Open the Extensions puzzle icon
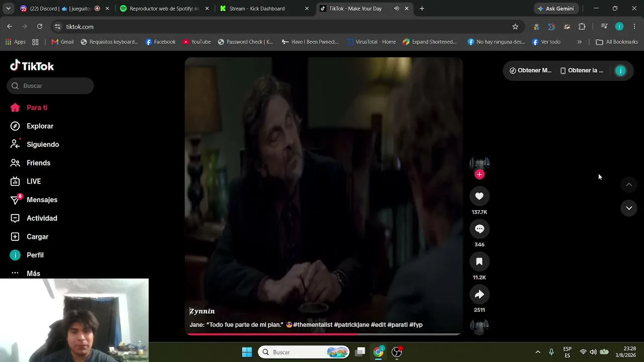The width and height of the screenshot is (644, 362). point(582,27)
